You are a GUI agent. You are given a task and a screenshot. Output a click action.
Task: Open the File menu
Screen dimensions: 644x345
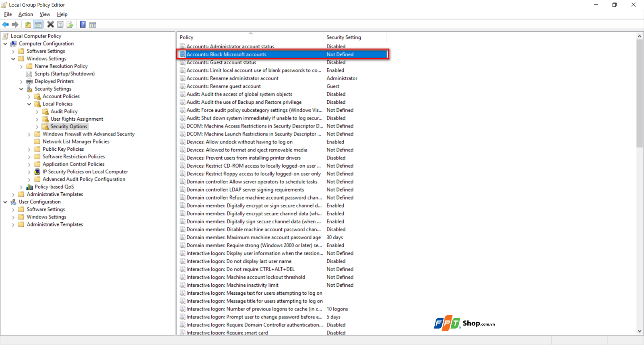click(x=8, y=14)
